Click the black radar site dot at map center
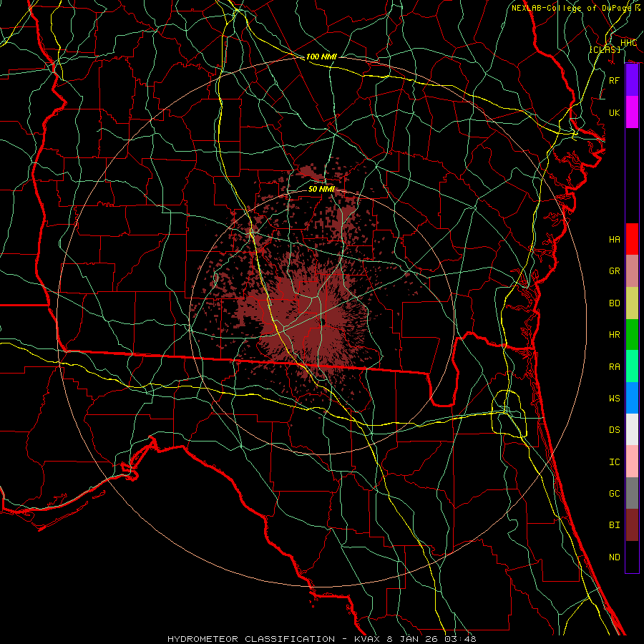The height and width of the screenshot is (644, 644). [323, 323]
